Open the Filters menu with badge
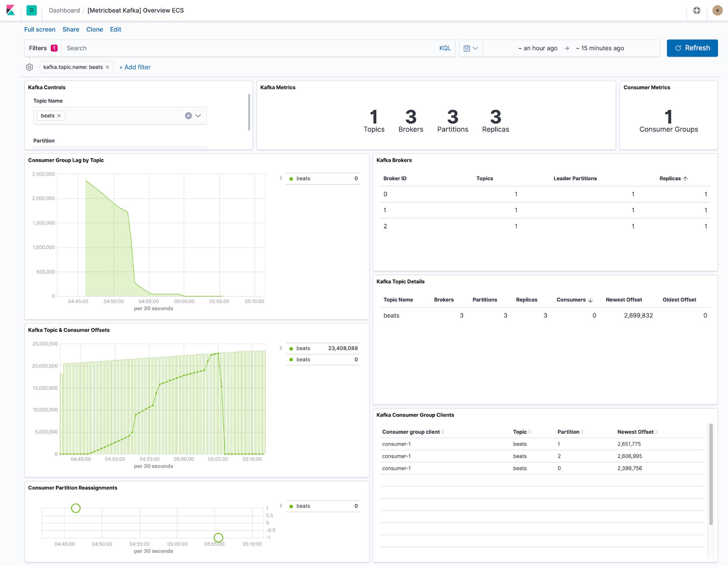 [43, 48]
